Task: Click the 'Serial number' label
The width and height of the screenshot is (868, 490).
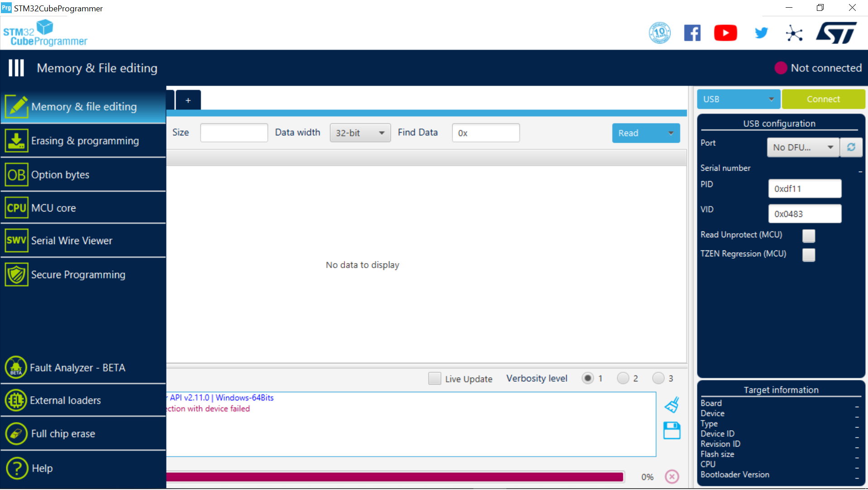Action: coord(725,168)
